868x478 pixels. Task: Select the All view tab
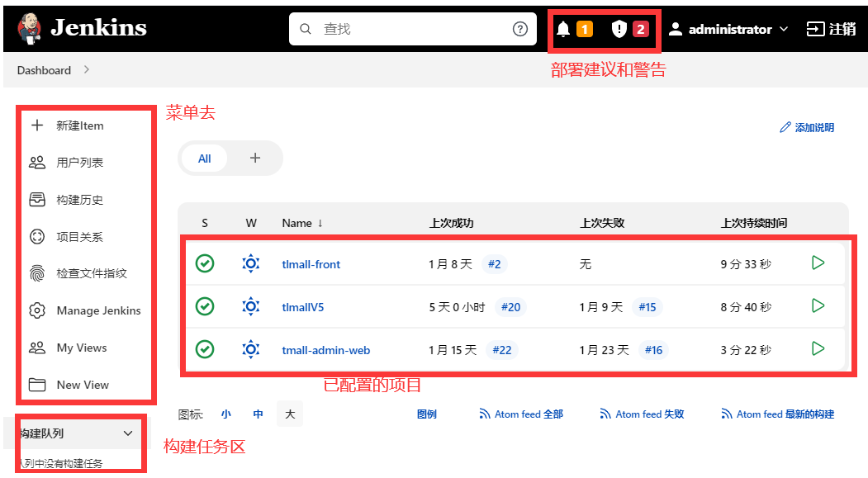[204, 159]
